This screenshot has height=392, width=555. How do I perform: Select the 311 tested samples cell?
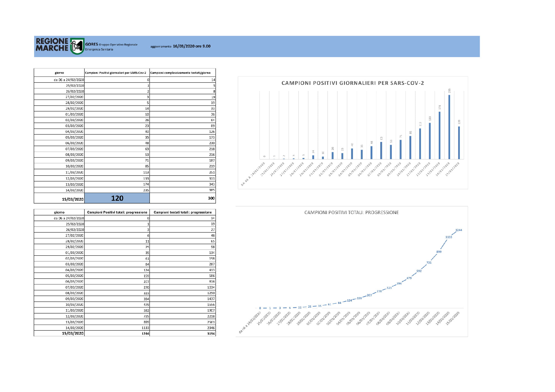tap(183, 179)
